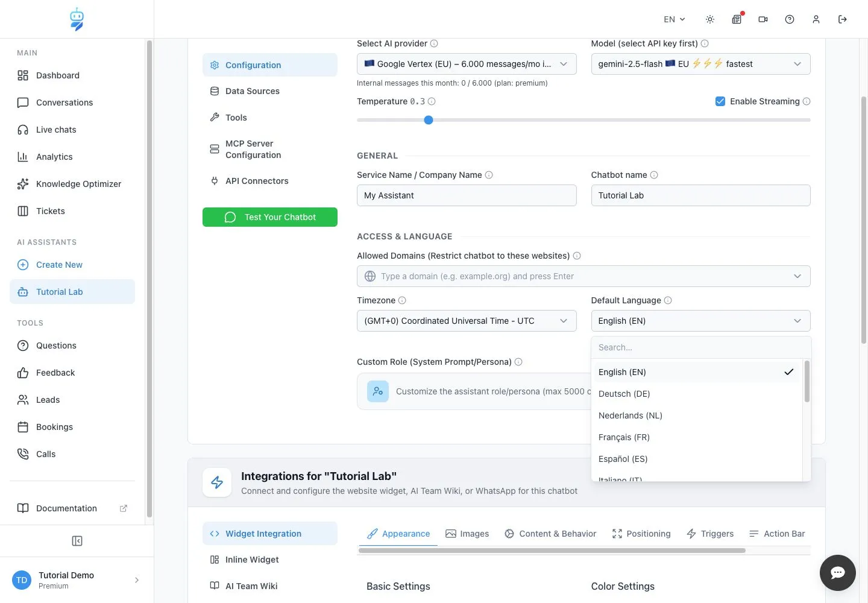Open the Select AI provider dropdown
The image size is (868, 603).
tap(467, 64)
